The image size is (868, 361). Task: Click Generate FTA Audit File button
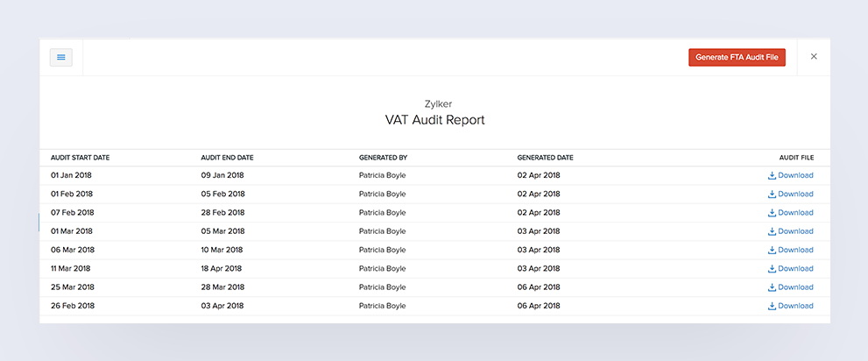(x=737, y=57)
